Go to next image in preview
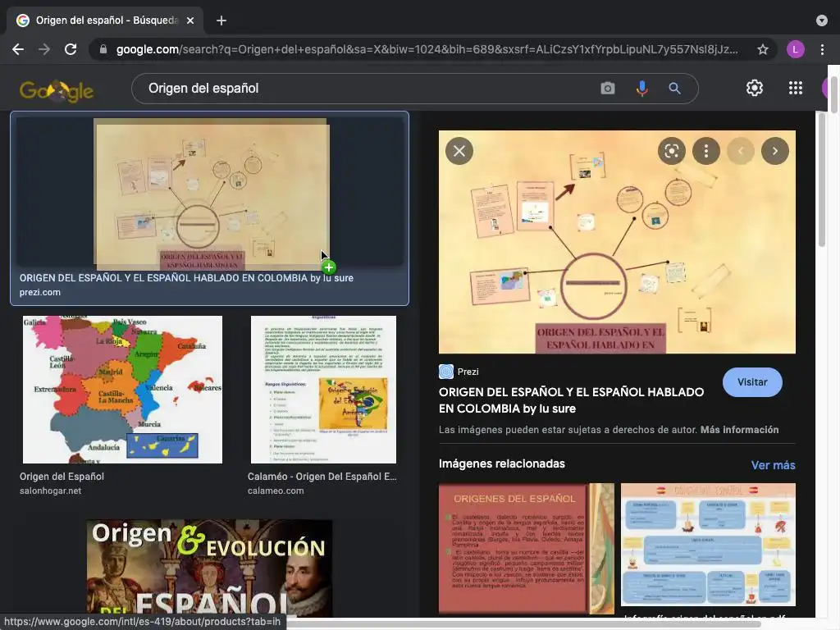Image resolution: width=840 pixels, height=630 pixels. click(774, 151)
